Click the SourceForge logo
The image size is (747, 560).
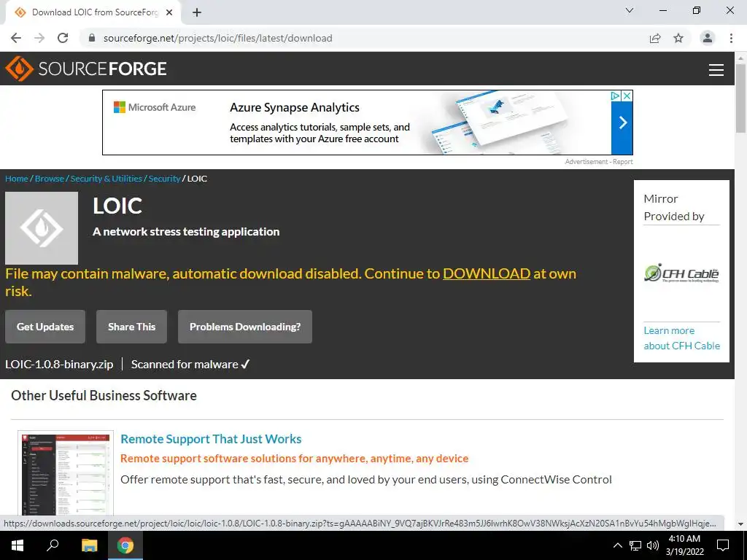pos(86,69)
